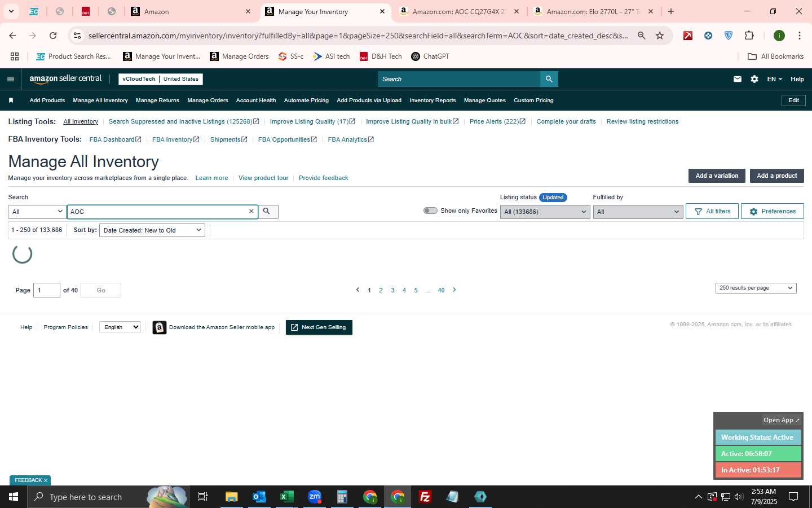The image size is (812, 508).
Task: Open Price Alerts (222) link
Action: 497,121
